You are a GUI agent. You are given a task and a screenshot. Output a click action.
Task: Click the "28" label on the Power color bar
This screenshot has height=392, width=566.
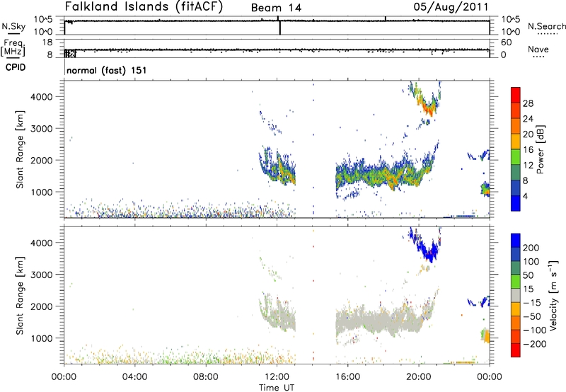pyautogui.click(x=528, y=103)
